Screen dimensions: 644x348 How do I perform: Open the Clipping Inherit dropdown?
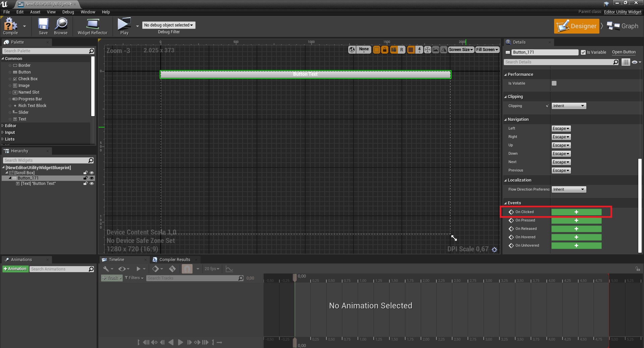pyautogui.click(x=569, y=106)
